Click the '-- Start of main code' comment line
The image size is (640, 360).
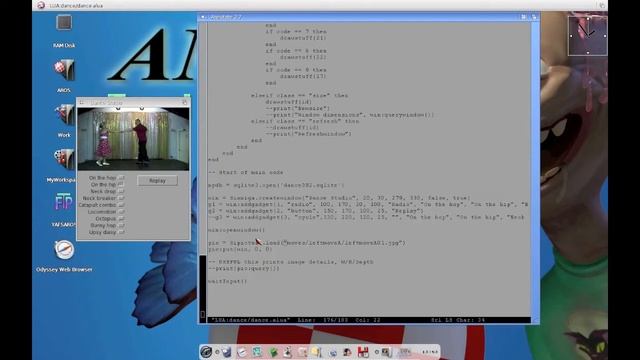tap(246, 172)
